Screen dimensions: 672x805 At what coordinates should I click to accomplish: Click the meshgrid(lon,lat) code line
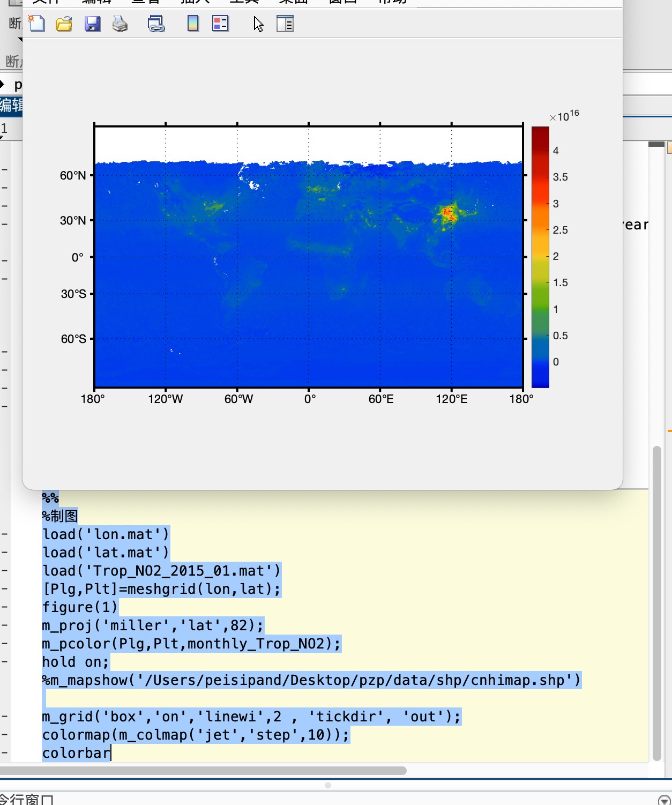coord(161,589)
